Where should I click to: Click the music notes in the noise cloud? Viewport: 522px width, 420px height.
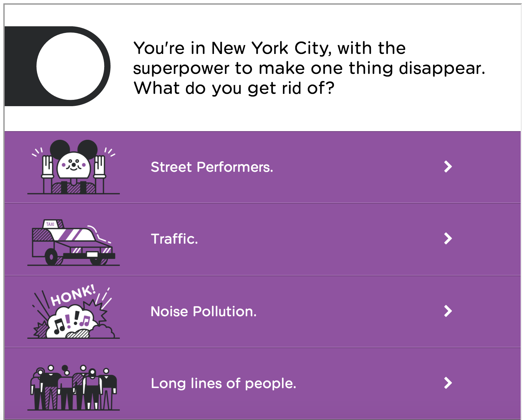(73, 323)
